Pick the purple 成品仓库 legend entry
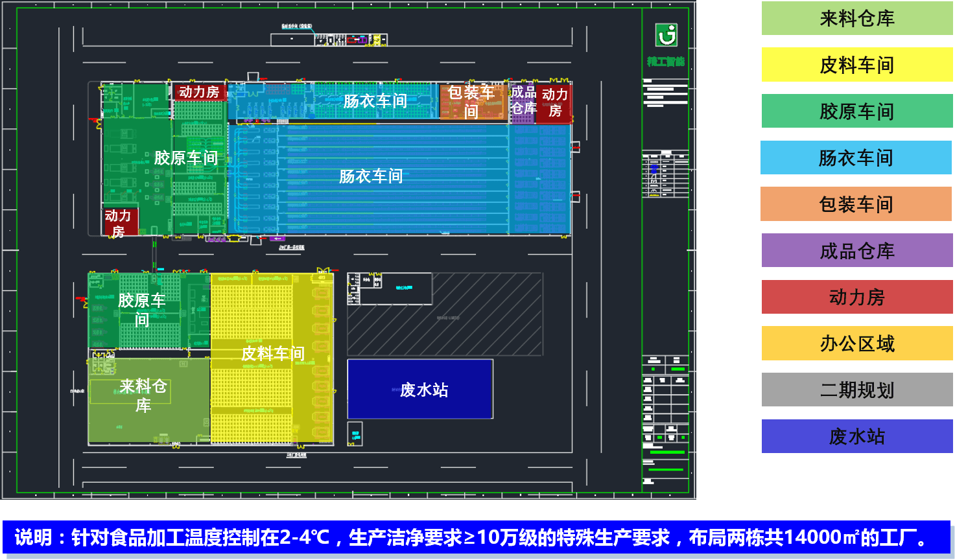The height and width of the screenshot is (560, 955). pyautogui.click(x=856, y=250)
